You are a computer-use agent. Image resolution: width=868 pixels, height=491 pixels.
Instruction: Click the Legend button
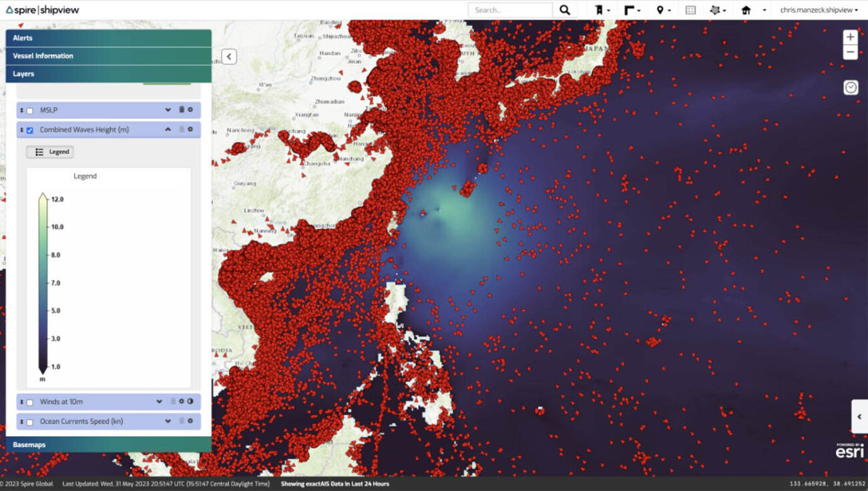pos(50,151)
